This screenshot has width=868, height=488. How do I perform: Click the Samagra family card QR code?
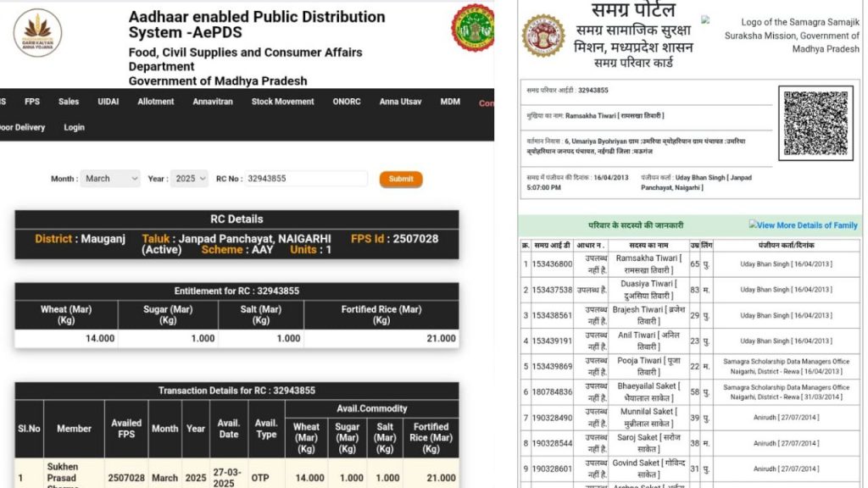[815, 124]
